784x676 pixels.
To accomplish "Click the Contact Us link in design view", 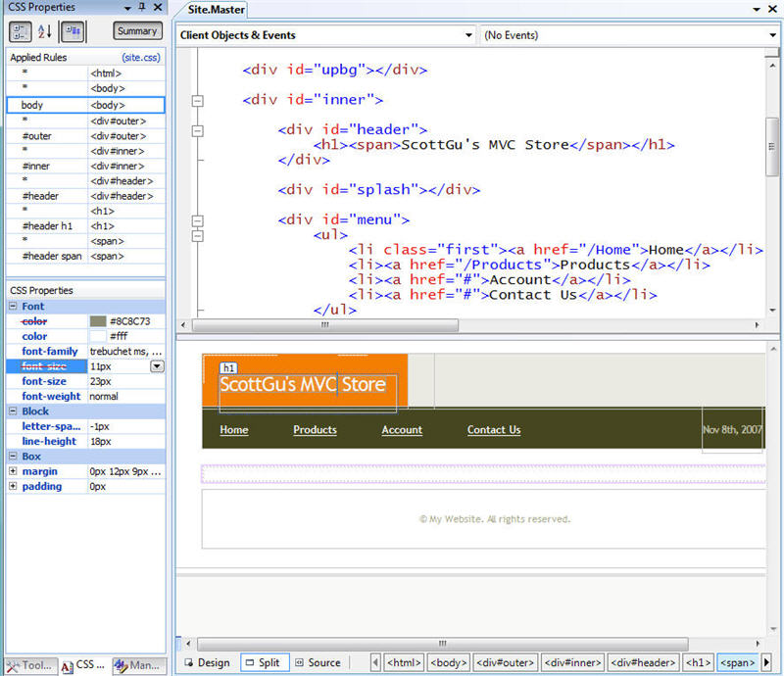I will pos(494,430).
